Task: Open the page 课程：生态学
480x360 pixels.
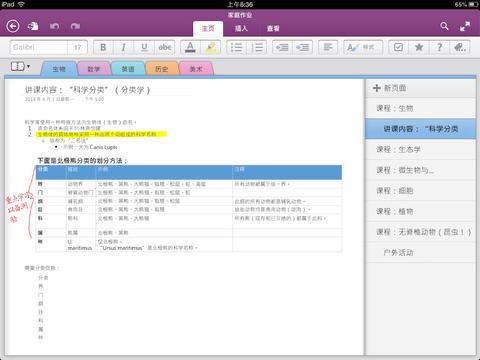Action: (x=421, y=149)
